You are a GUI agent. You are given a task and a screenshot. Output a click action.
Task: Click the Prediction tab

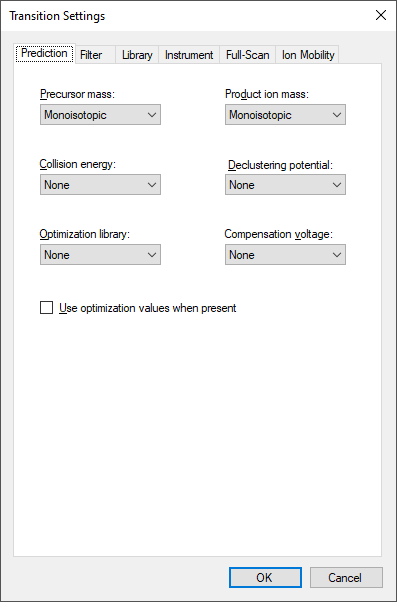coord(44,53)
